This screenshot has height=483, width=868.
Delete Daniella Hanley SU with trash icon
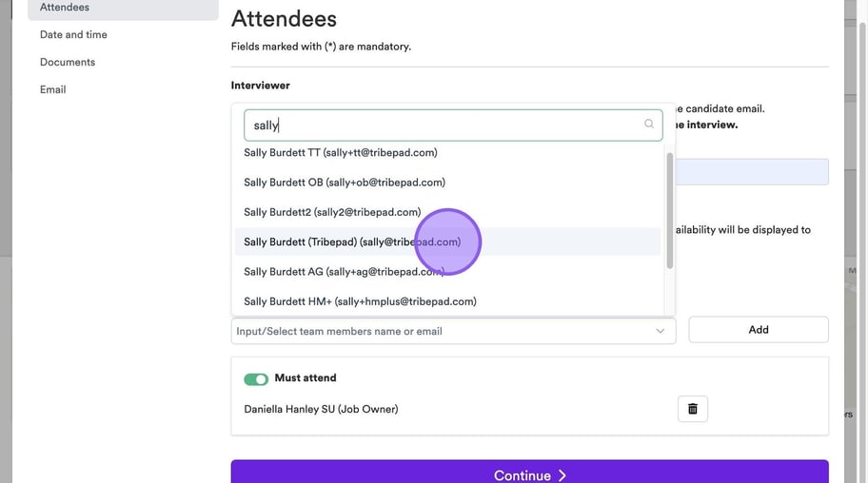tap(693, 409)
